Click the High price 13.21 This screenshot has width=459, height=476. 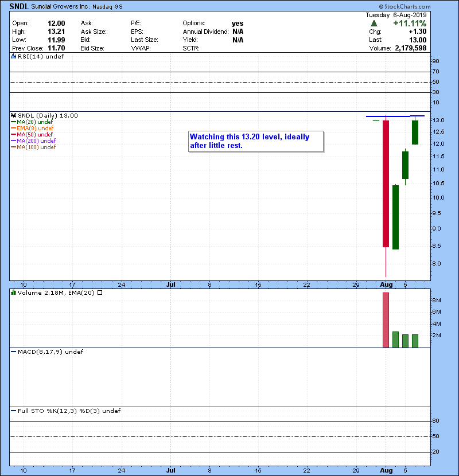click(56, 32)
